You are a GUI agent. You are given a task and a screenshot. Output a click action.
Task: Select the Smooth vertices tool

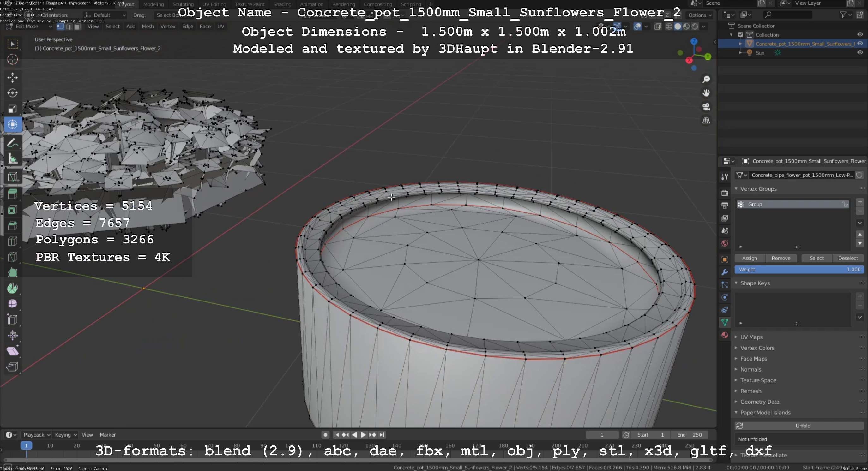click(12, 304)
